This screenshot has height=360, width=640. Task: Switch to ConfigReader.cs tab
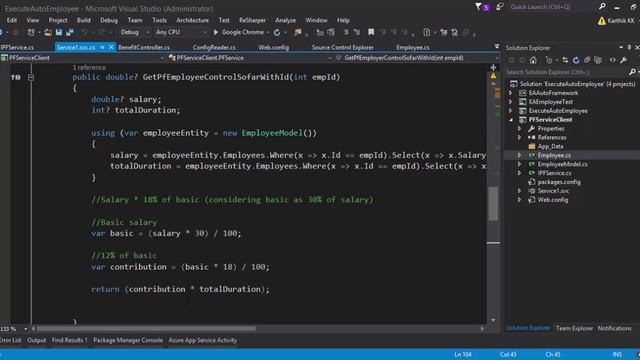click(x=214, y=47)
